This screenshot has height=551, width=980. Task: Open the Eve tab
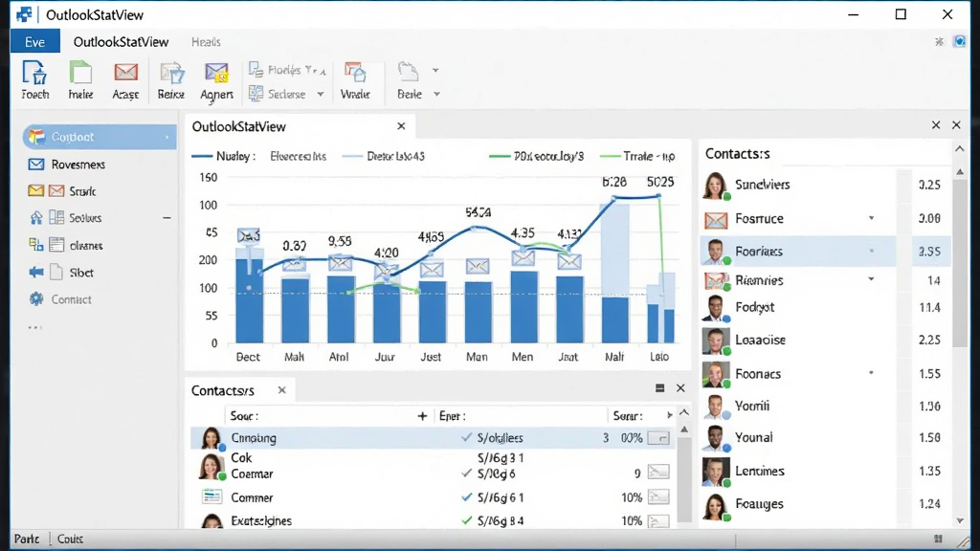pyautogui.click(x=35, y=42)
